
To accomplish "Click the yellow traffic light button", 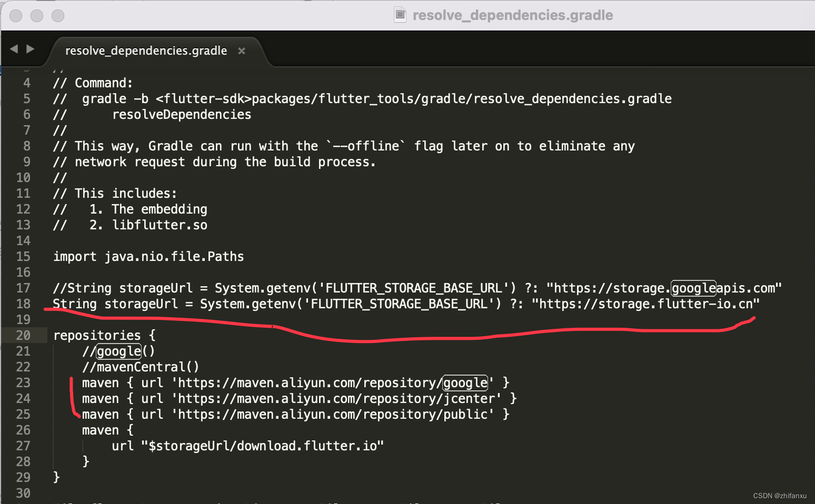I will click(36, 16).
